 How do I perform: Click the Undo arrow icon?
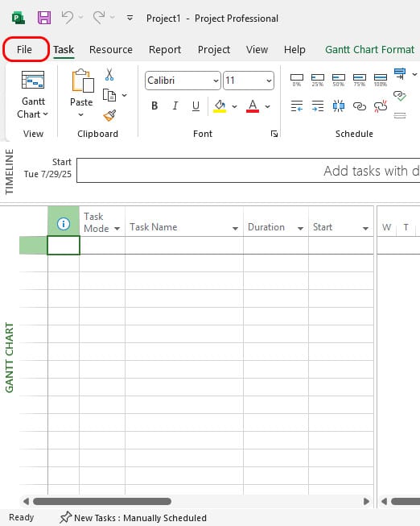68,17
